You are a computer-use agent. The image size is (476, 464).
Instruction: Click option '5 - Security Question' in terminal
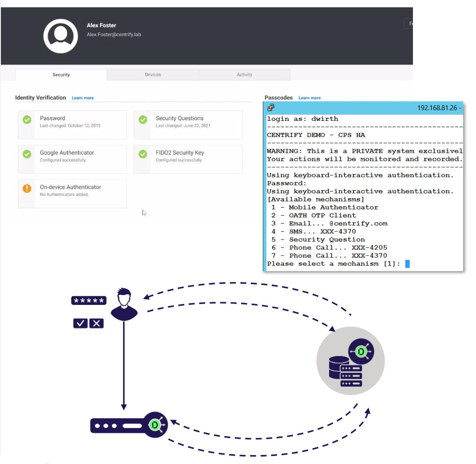318,240
